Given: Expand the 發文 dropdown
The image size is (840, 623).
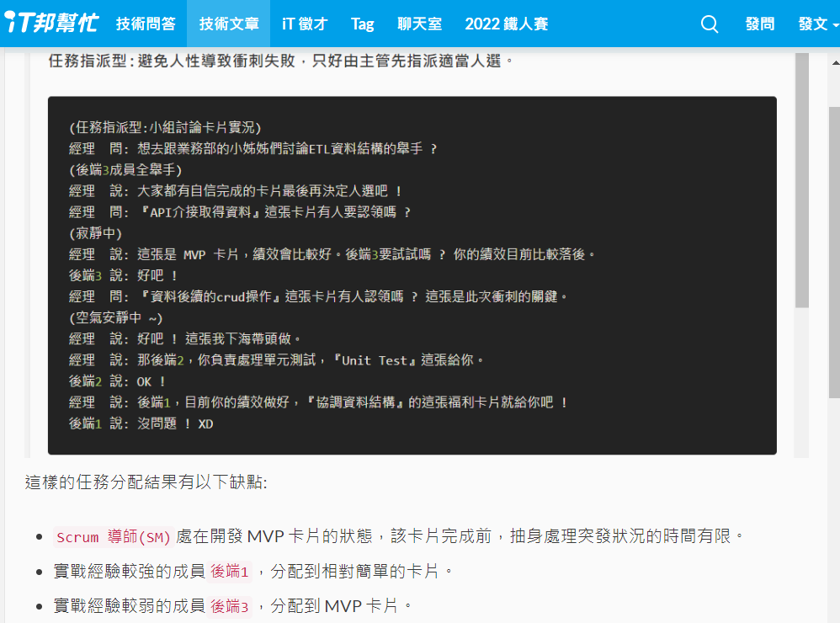Looking at the screenshot, I should pos(817,24).
